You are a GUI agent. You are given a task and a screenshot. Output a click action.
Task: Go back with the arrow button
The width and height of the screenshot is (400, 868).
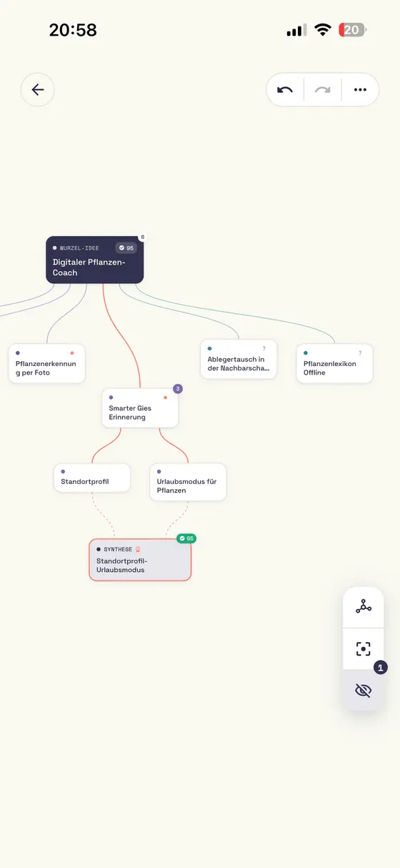38,90
